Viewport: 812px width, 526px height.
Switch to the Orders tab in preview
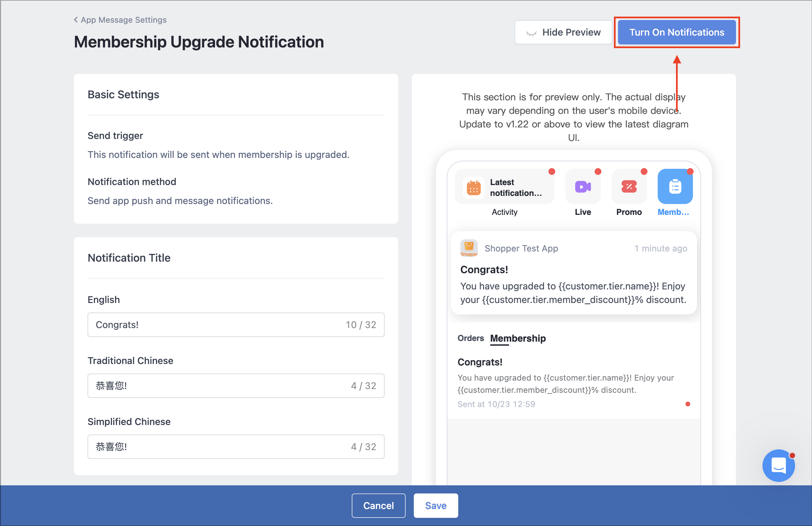coord(470,338)
